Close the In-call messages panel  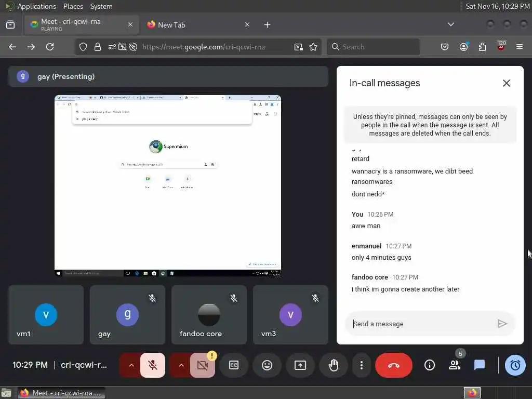506,83
